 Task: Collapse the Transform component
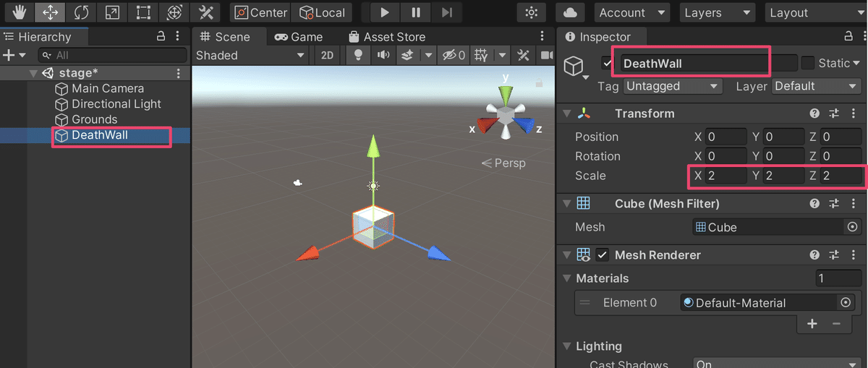(567, 114)
